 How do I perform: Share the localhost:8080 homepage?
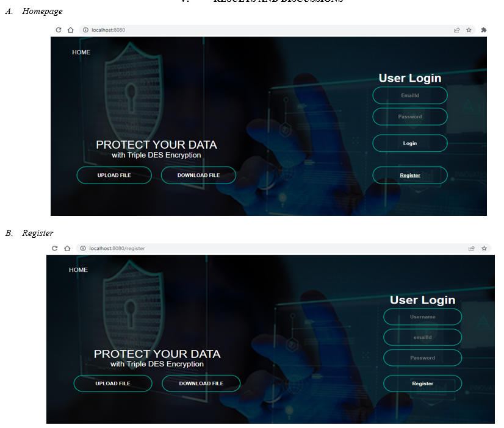(x=456, y=30)
